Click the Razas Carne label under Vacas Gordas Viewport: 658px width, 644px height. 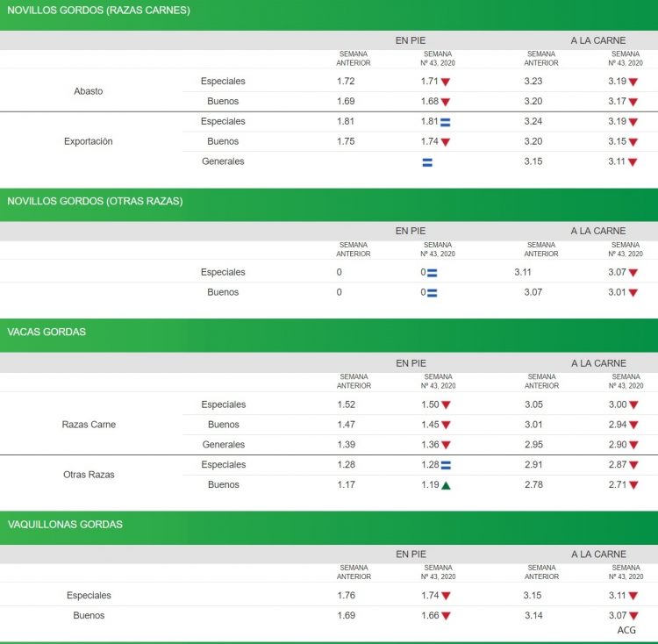(89, 425)
